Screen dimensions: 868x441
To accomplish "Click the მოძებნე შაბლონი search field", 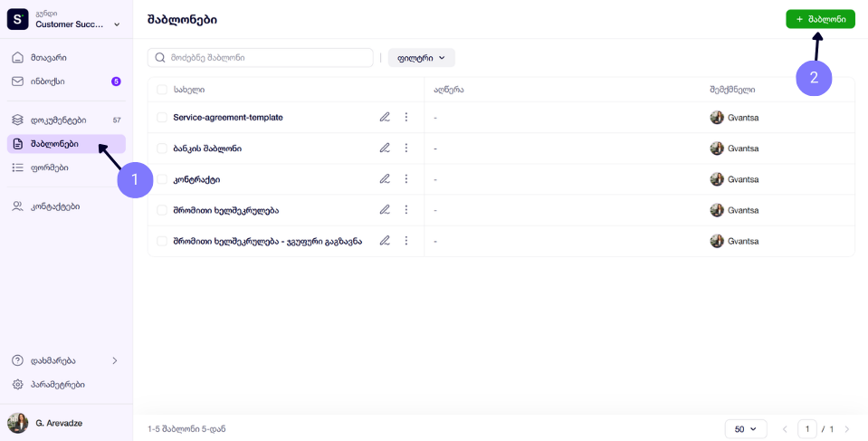I will pyautogui.click(x=260, y=58).
